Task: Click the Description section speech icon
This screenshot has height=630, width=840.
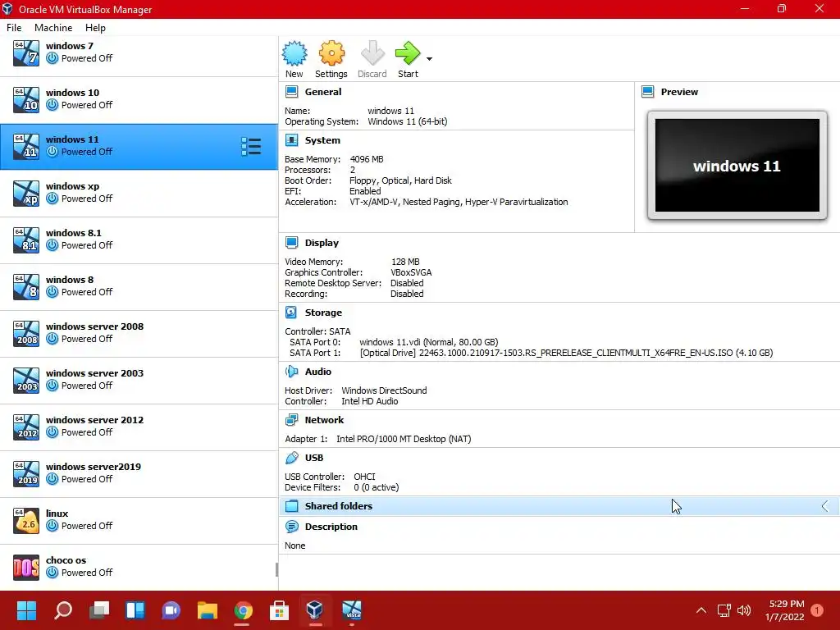Action: tap(291, 527)
